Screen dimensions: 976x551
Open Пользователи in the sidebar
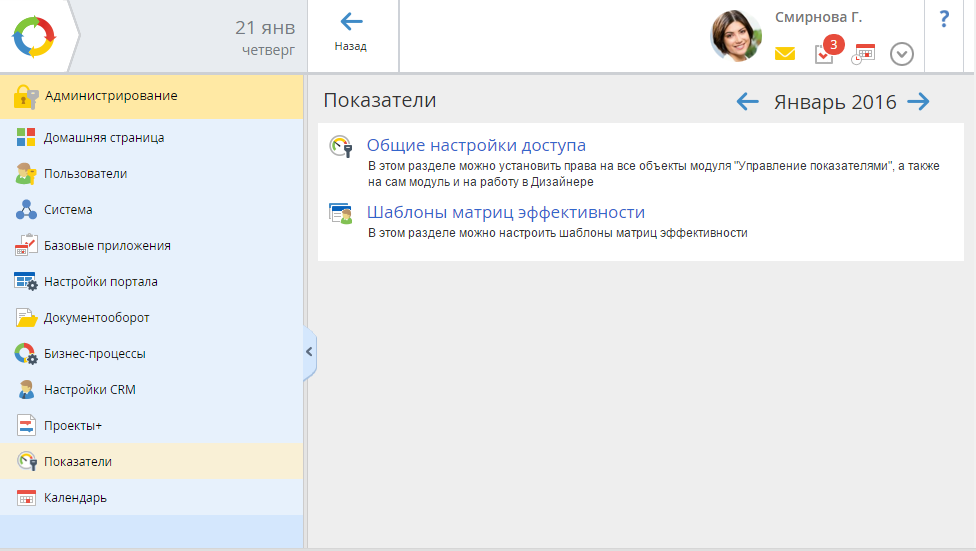(85, 174)
